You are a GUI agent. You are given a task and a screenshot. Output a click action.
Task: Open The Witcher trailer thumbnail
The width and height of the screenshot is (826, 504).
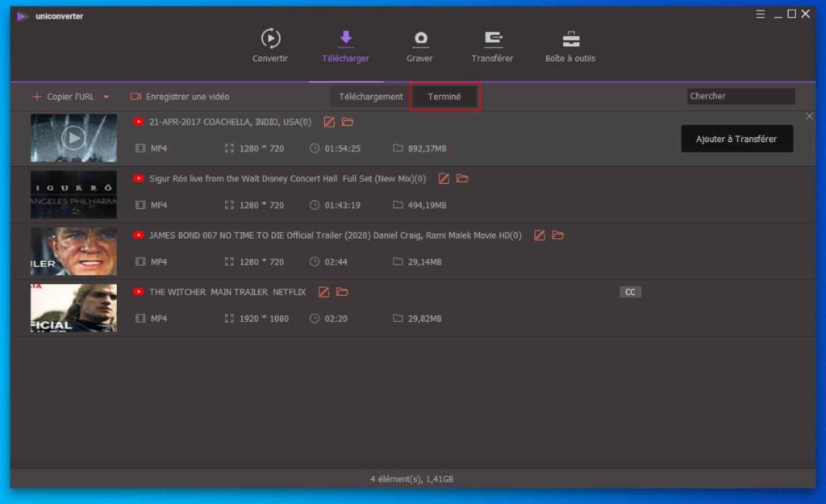73,308
